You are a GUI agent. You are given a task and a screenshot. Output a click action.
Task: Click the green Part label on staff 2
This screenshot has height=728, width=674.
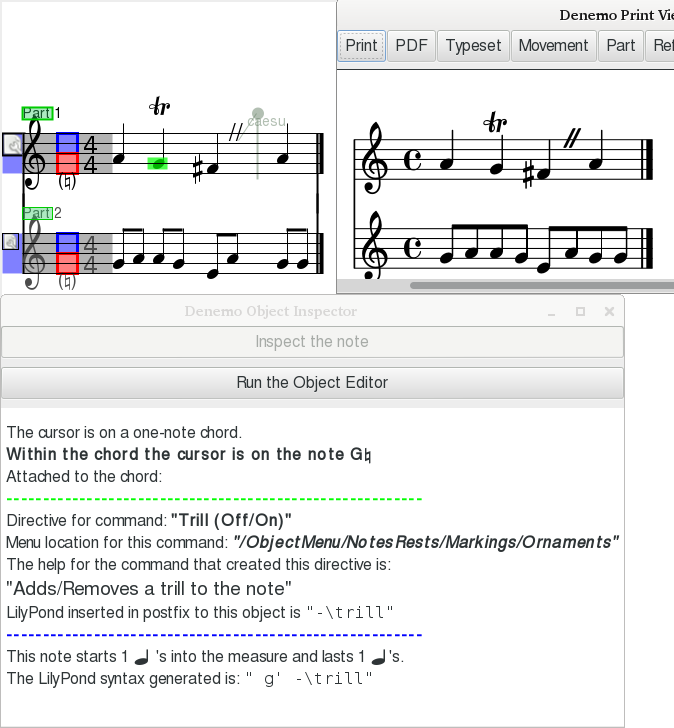(37, 213)
